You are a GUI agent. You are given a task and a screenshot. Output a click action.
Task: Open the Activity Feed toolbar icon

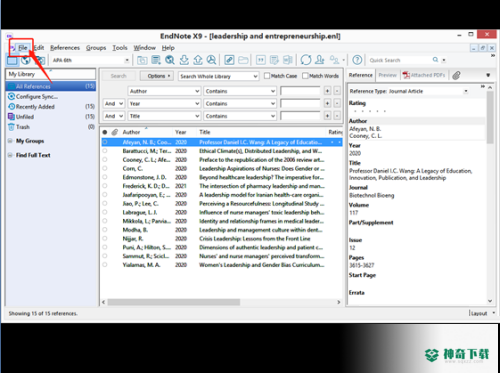(334, 60)
